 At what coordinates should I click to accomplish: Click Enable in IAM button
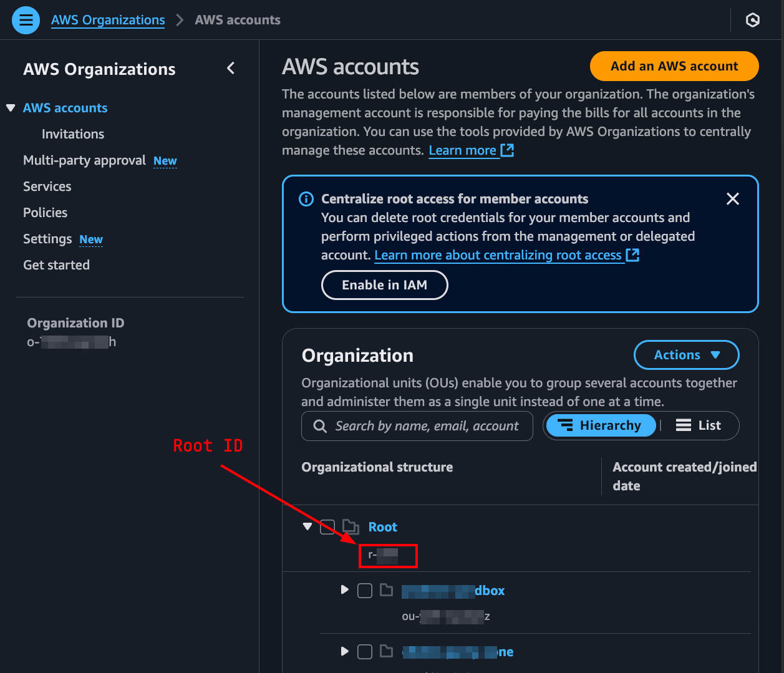coord(385,285)
